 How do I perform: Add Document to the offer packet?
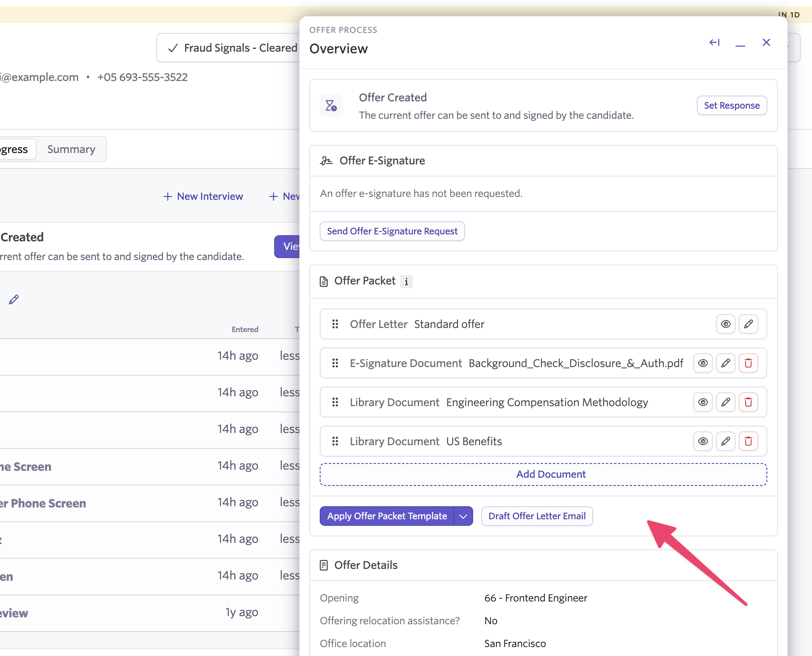[544, 475]
